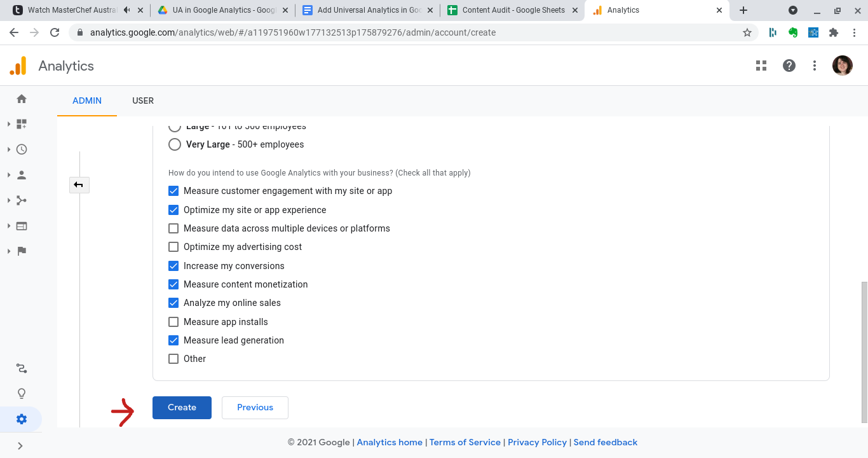
Task: Select the Very Large employees radio button
Action: [x=175, y=144]
